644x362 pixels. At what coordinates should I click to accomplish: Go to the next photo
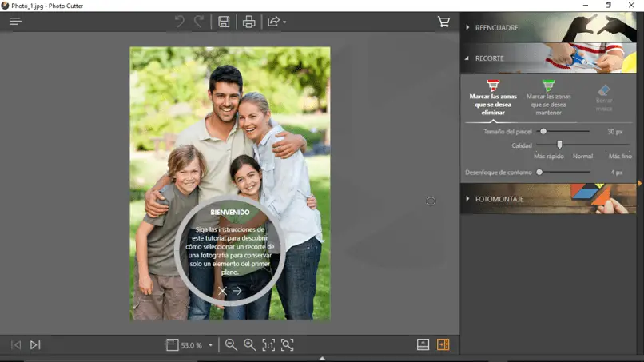(35, 344)
